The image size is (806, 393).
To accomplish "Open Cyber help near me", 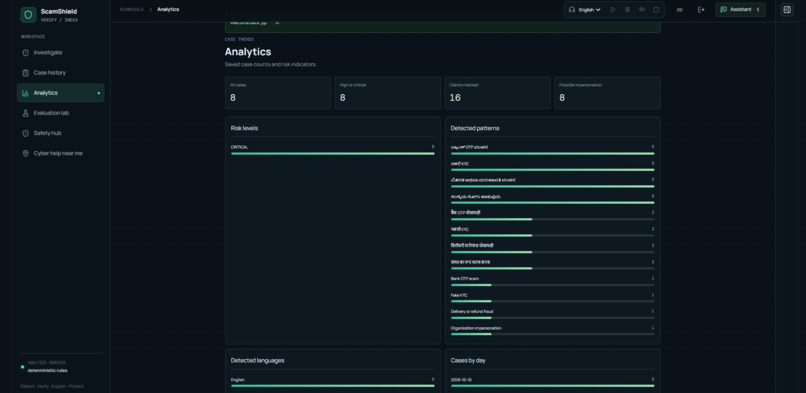I will coord(61,153).
